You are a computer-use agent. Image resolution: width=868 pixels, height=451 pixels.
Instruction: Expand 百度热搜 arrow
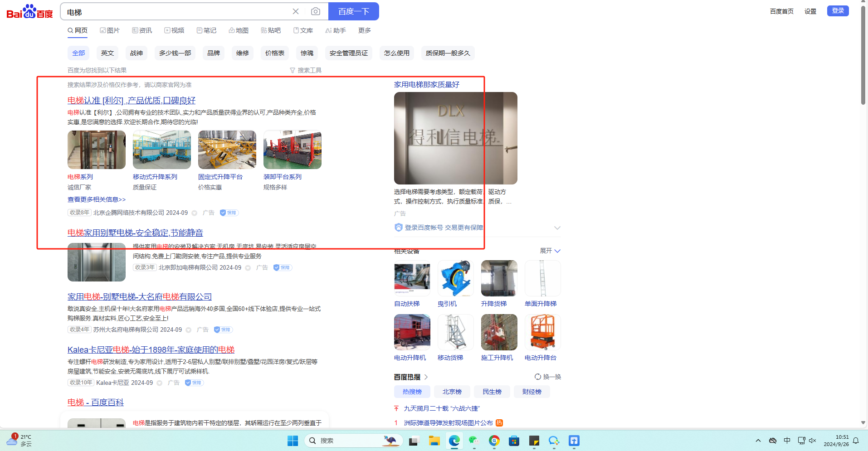coord(426,377)
